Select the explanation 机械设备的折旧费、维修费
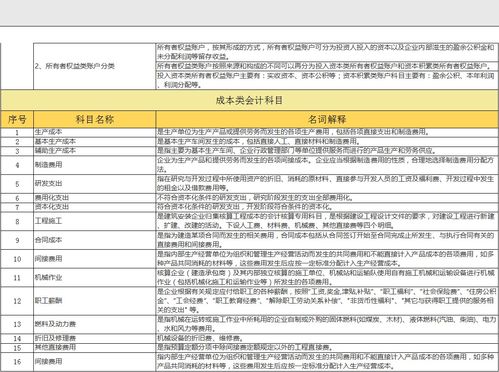499x372 pixels. click(327, 338)
